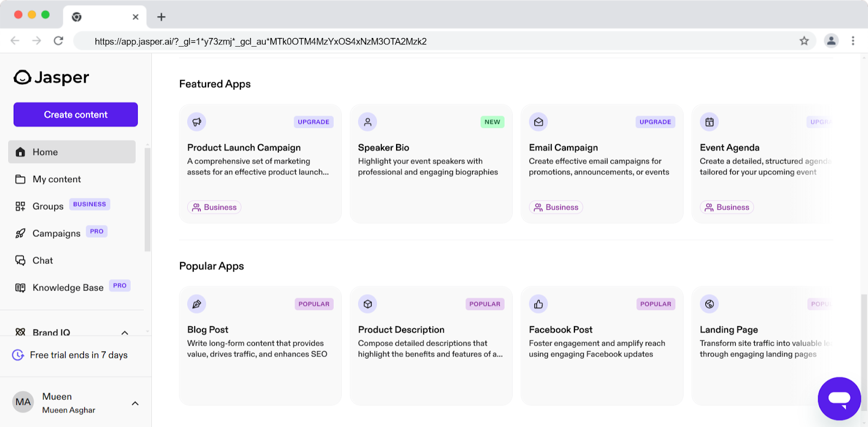
Task: Open the Speaker Bio app
Action: 431,164
